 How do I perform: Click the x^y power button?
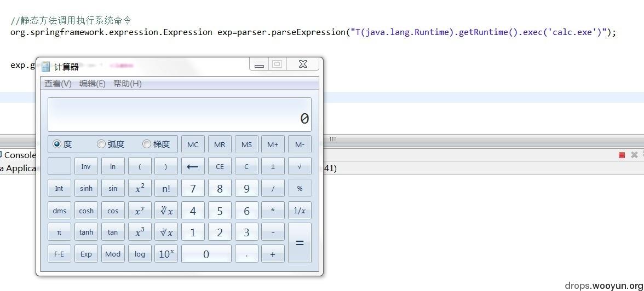pos(140,211)
